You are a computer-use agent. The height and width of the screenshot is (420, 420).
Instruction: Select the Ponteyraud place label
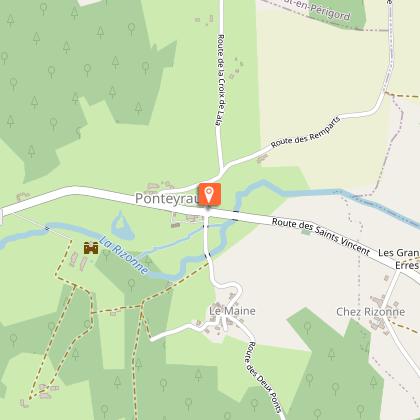167,199
